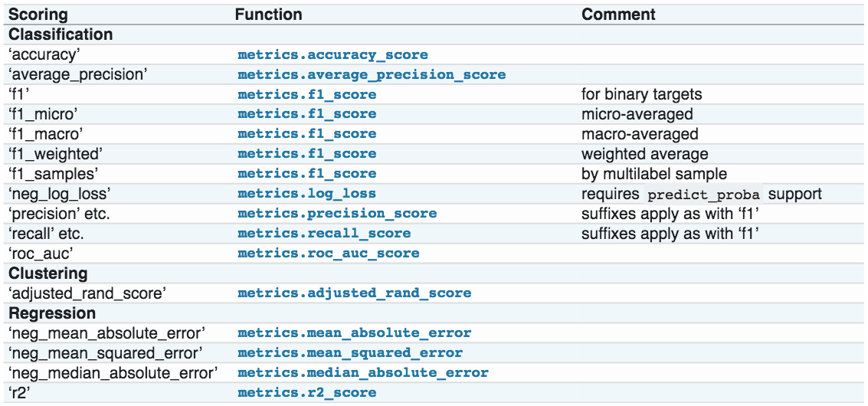Open the metrics.roc_auc_score link
Screen dimensions: 868x406
[328, 254]
